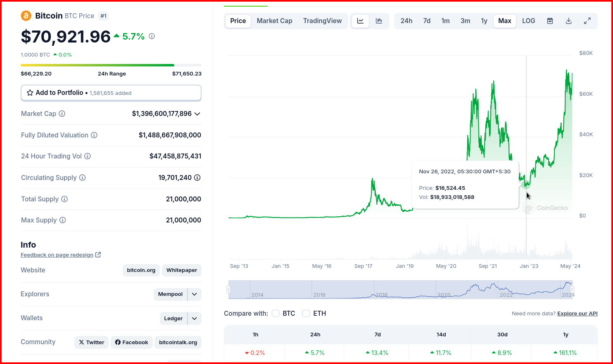The height and width of the screenshot is (364, 613).
Task: Click the Circulating Supply verification icon
Action: [x=197, y=177]
